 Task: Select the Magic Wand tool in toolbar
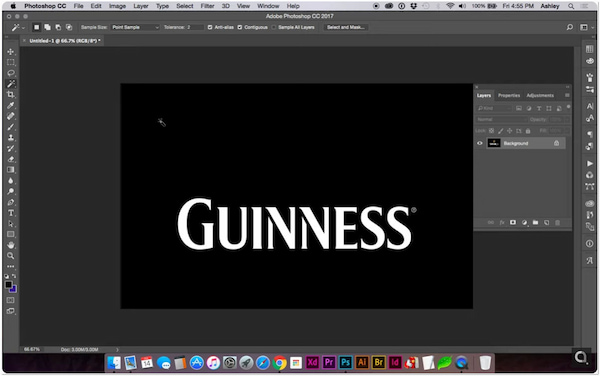pyautogui.click(x=11, y=84)
